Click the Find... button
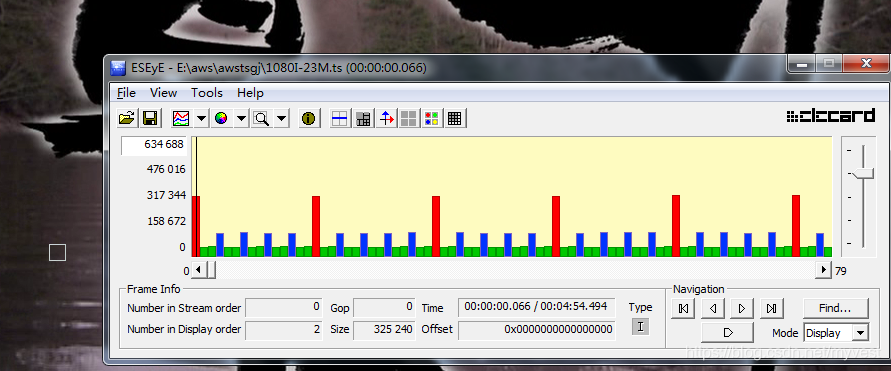The image size is (891, 371). click(835, 309)
